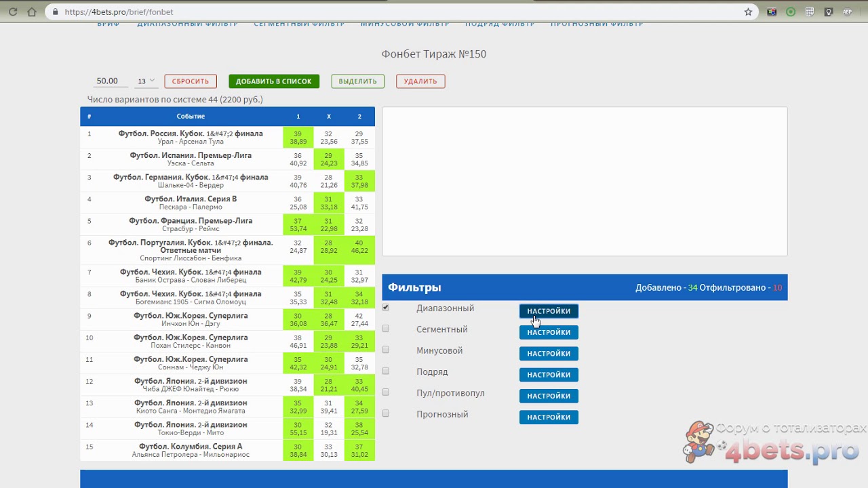Image resolution: width=868 pixels, height=488 pixels.
Task: Enable the Минусовой filter checkbox
Action: [386, 350]
